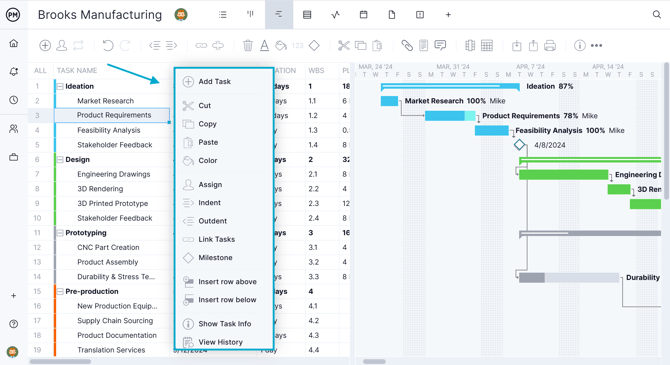Click the user avatar beside project name
Screen dimensions: 670x365
tap(181, 15)
